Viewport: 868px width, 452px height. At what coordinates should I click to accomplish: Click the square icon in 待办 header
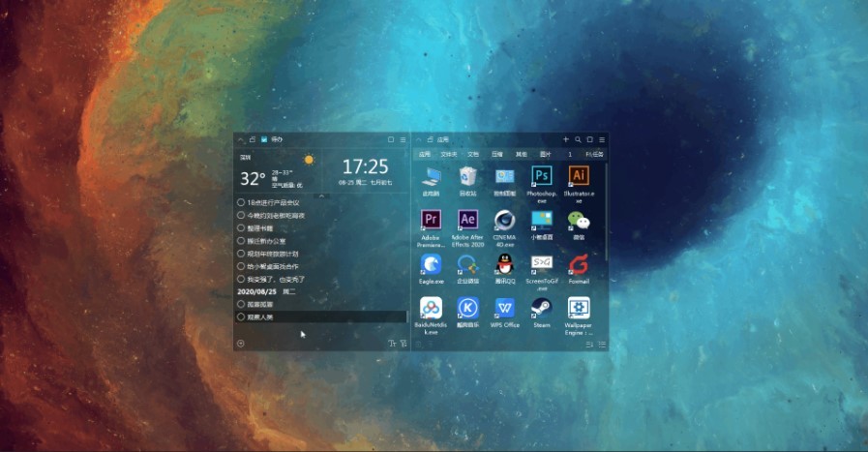pyautogui.click(x=391, y=139)
